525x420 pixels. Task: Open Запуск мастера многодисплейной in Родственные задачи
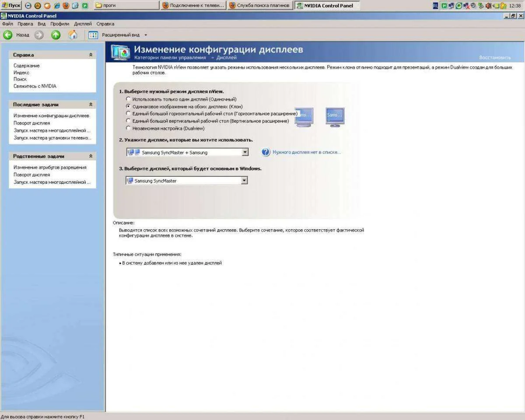click(52, 182)
